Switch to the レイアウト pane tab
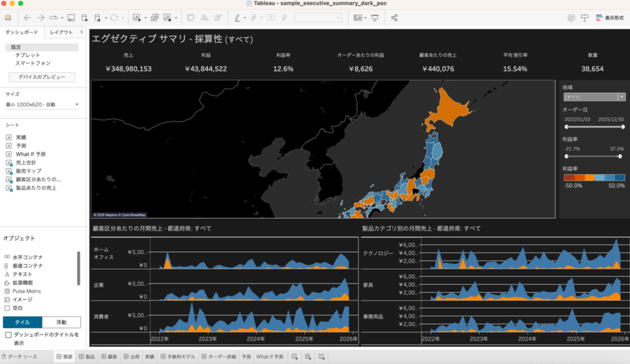630x364 pixels. pos(62,32)
